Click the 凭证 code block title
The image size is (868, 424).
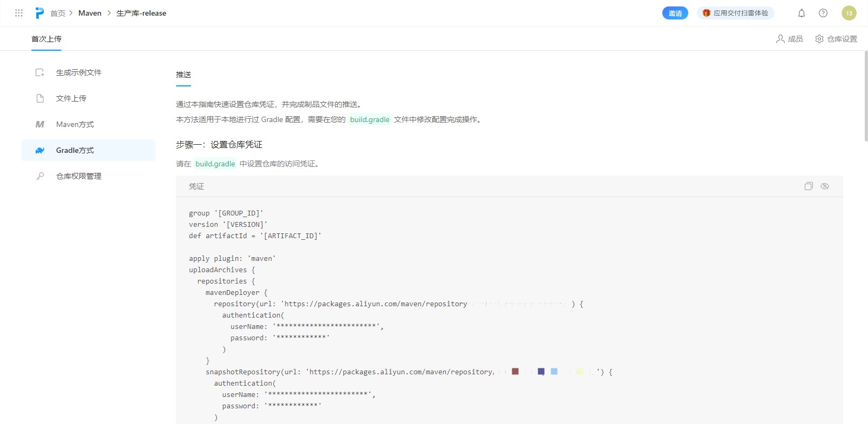click(x=196, y=186)
